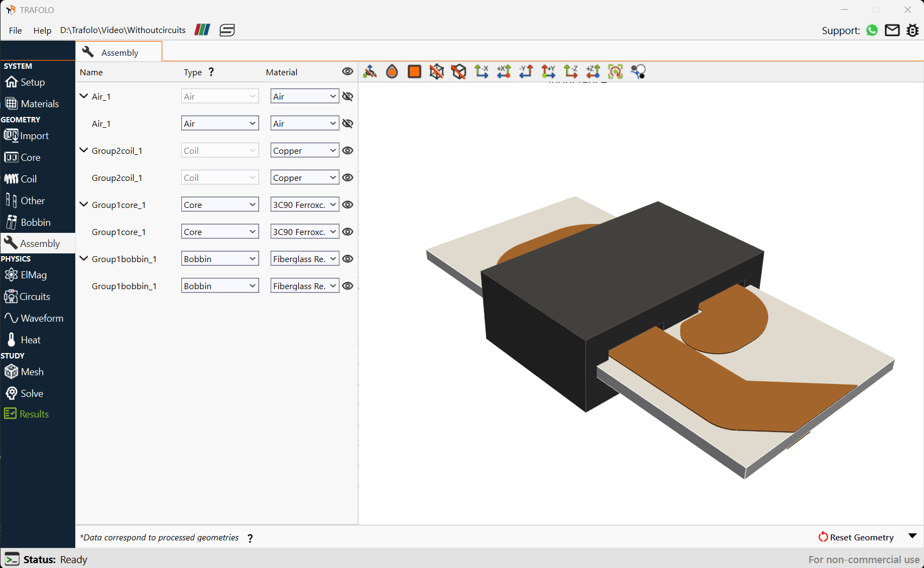Open the Other geometry section

[x=37, y=200]
